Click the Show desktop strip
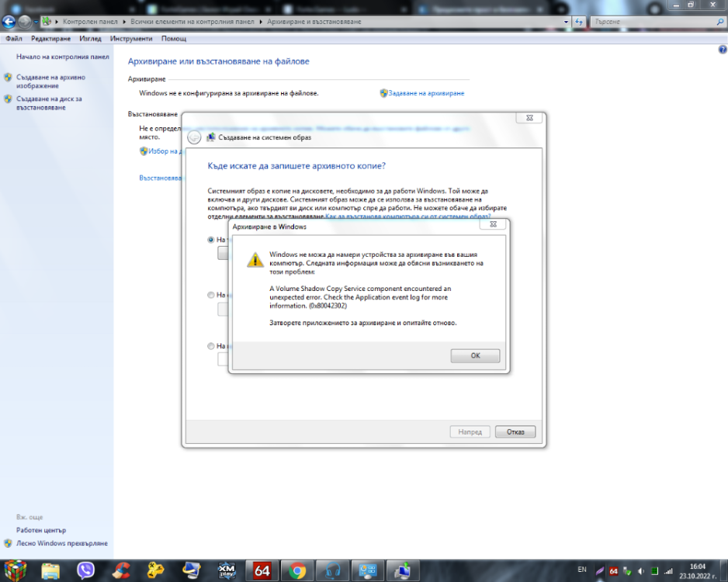This screenshot has width=728, height=582. point(723,570)
